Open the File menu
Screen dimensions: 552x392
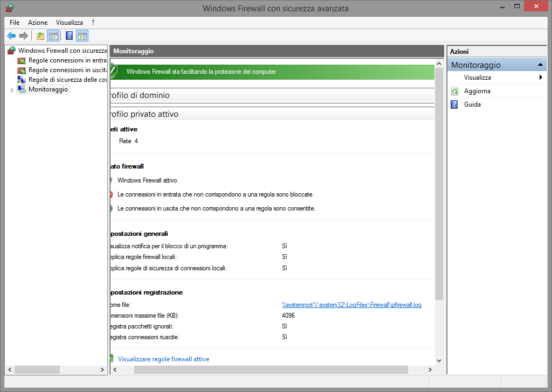point(15,23)
